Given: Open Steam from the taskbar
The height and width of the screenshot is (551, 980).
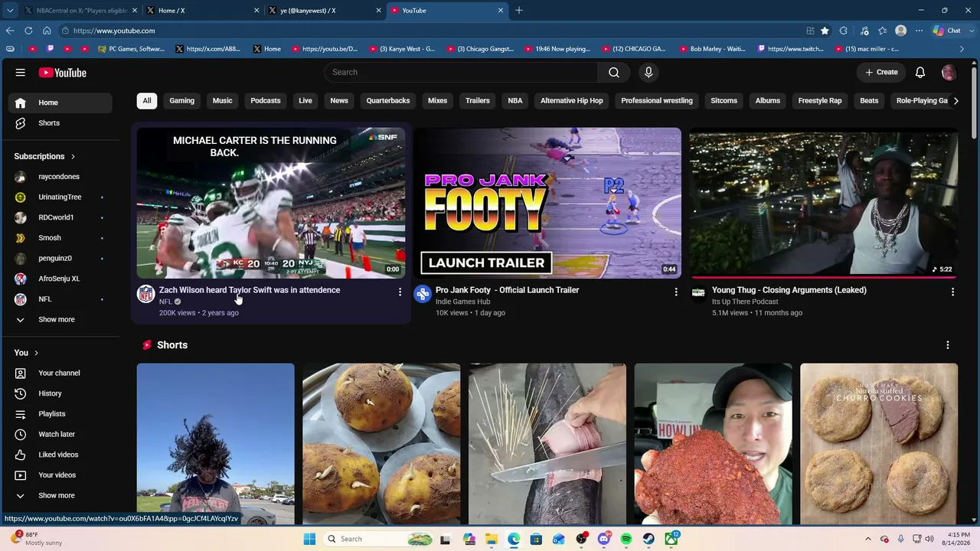Looking at the screenshot, I should click(x=648, y=539).
